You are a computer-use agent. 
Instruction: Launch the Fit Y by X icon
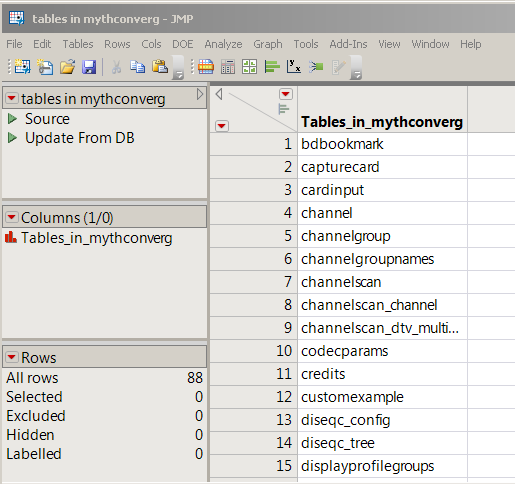click(294, 66)
